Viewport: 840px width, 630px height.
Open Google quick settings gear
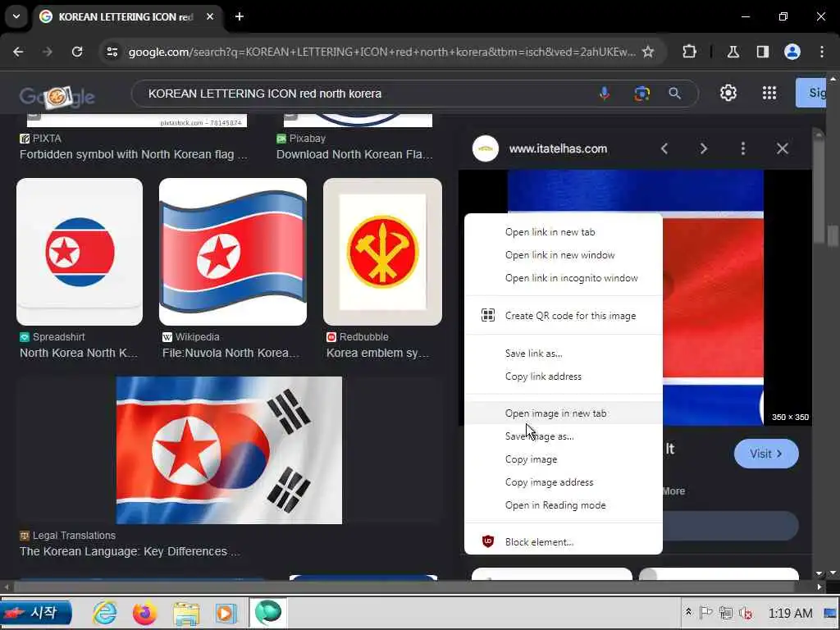[x=728, y=94]
